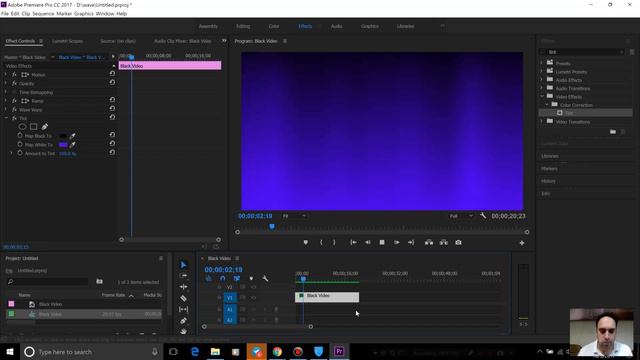Viewport: 640px width, 360px height.
Task: Open the Fit zoom level dropdown
Action: click(294, 216)
